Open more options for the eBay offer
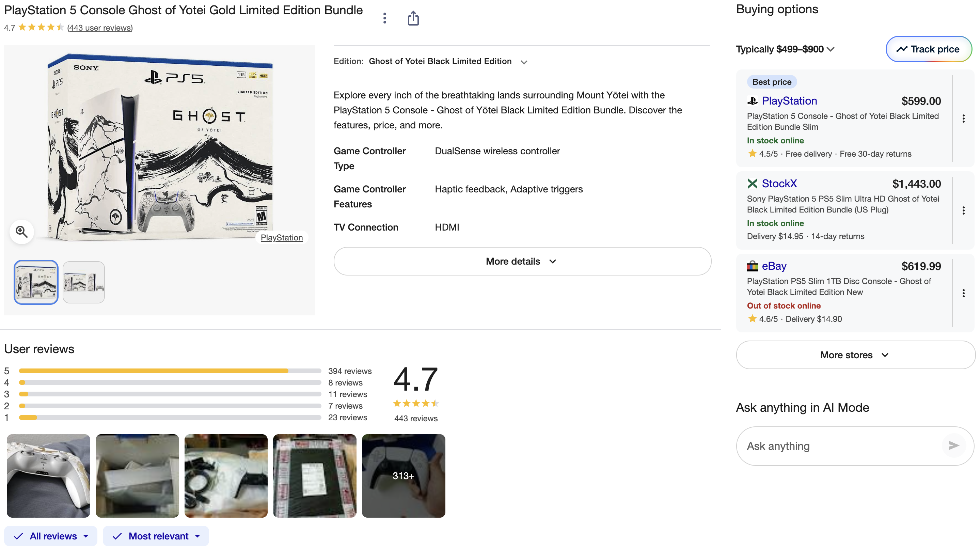This screenshot has width=980, height=550. [963, 293]
